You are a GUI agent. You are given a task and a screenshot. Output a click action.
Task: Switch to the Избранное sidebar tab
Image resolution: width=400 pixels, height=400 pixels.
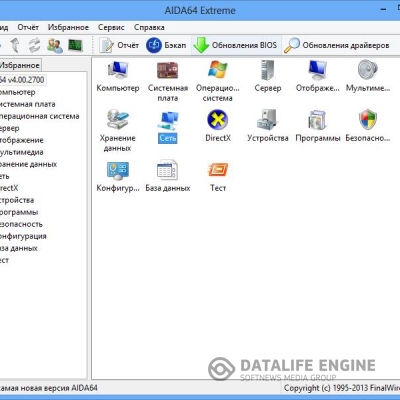tap(20, 65)
